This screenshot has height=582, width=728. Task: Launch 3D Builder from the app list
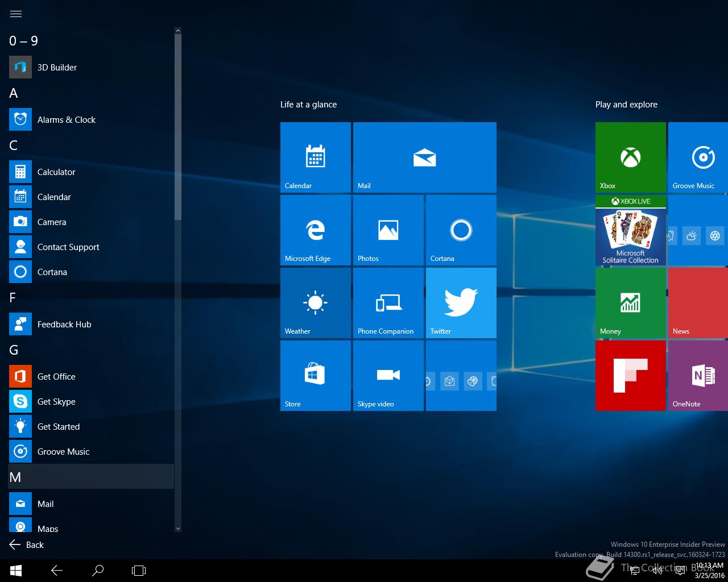91,67
